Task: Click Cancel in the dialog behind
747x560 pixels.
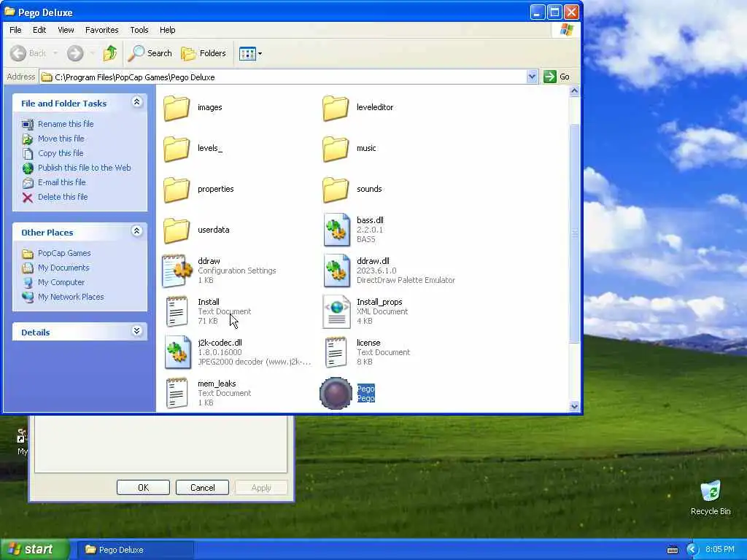Action: [203, 488]
